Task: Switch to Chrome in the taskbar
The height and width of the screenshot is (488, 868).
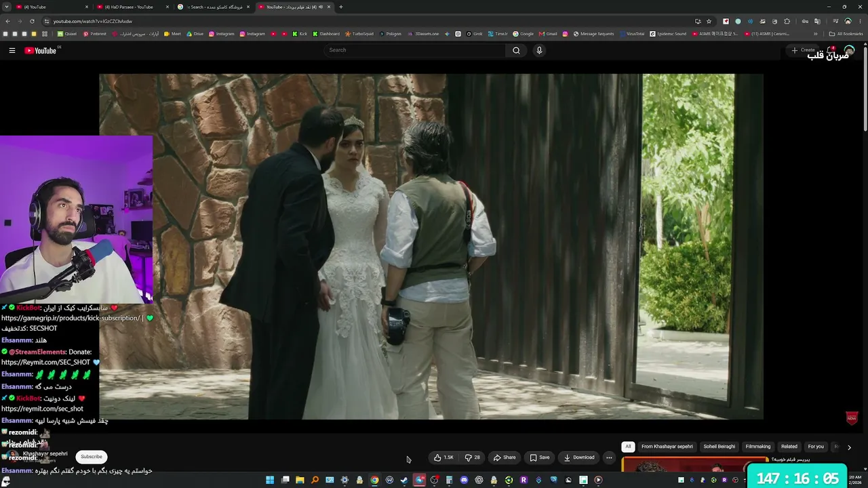Action: point(374,480)
